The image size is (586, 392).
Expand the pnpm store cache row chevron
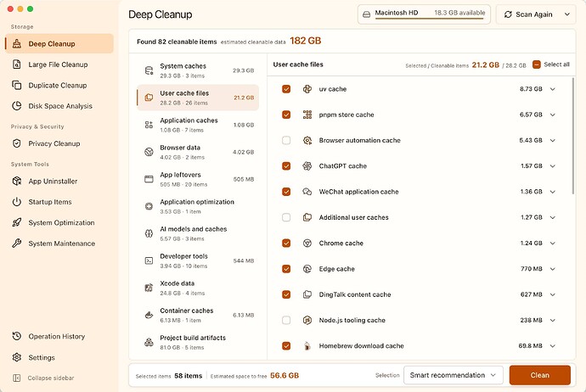(553, 115)
